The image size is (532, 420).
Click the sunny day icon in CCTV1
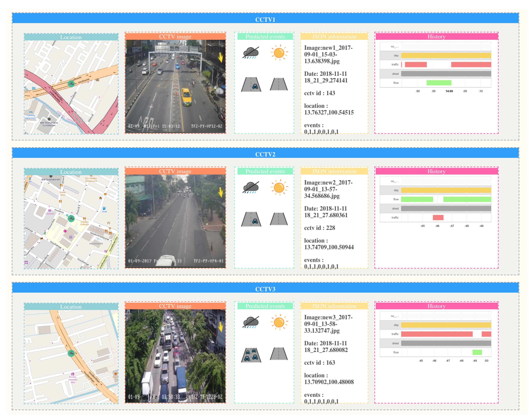click(x=279, y=53)
